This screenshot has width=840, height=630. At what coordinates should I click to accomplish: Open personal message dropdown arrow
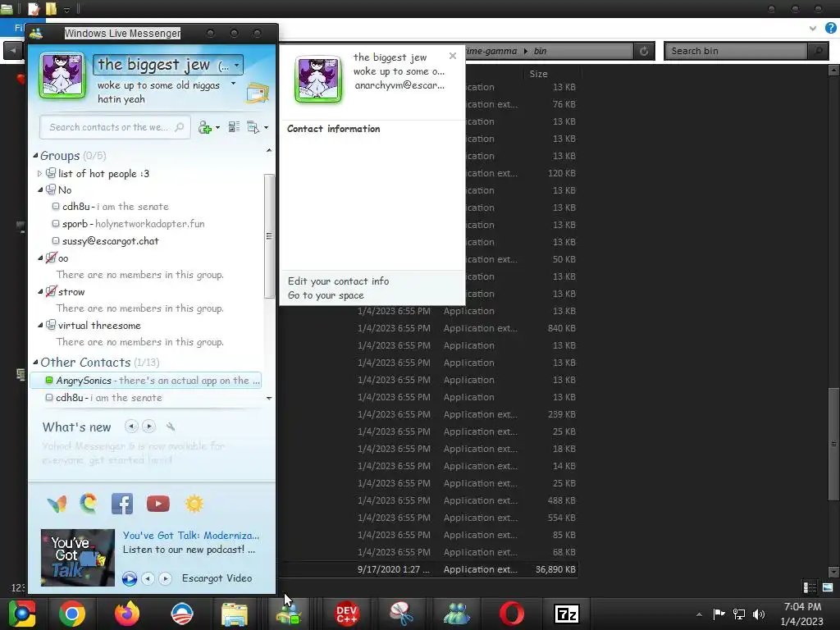pyautogui.click(x=233, y=84)
